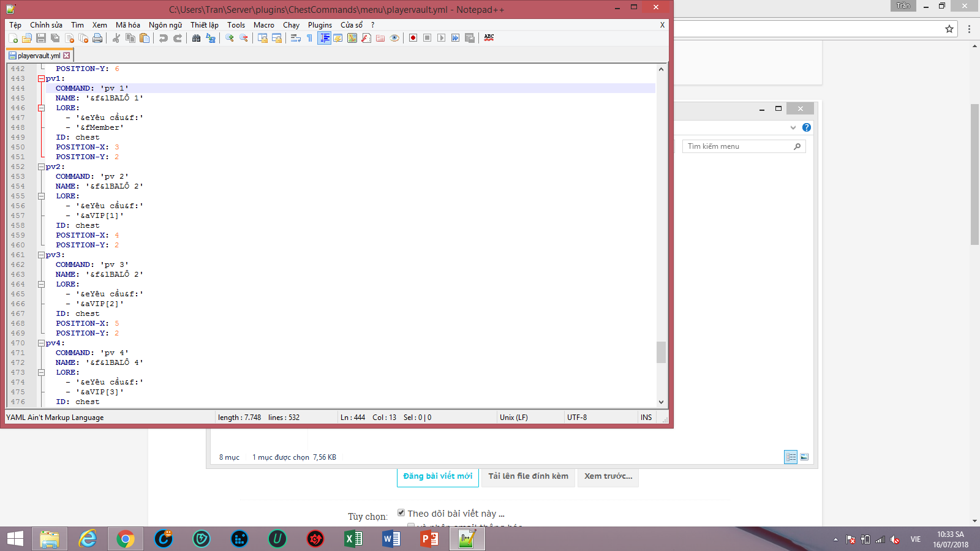Click 'Tải lên file đính kèm' button
Screen dimensions: 980x551
528,476
